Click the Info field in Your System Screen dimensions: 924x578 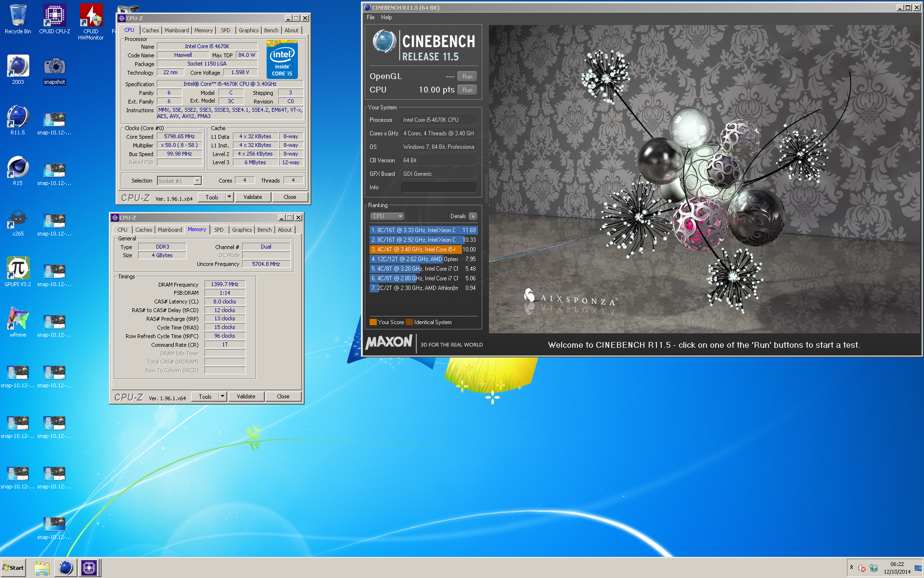(438, 187)
